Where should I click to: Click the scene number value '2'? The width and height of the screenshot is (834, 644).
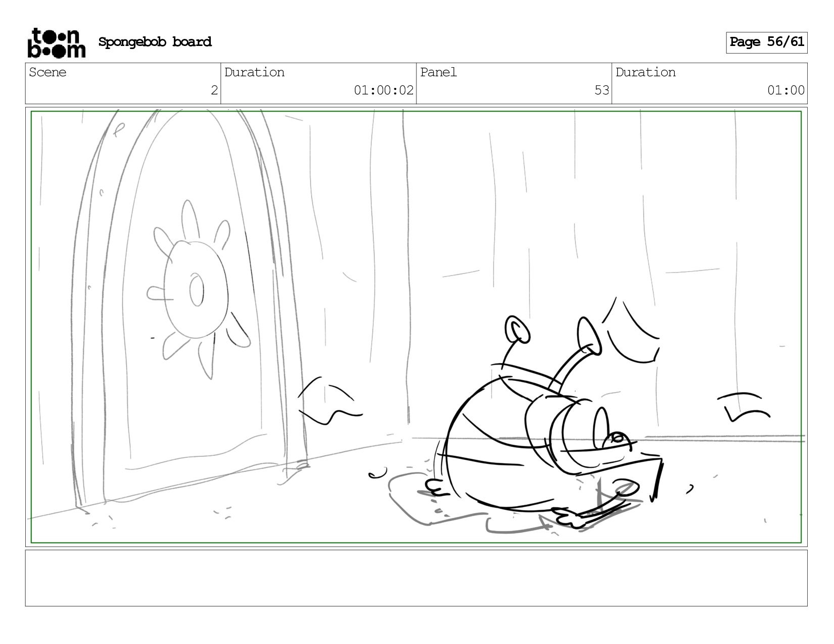coord(214,90)
